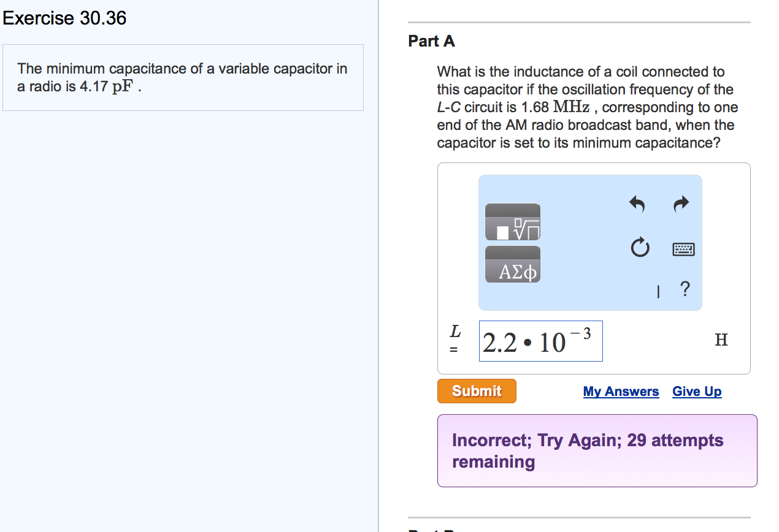Redo the last equation edit
Screen dimensions: 779x532
pos(680,203)
